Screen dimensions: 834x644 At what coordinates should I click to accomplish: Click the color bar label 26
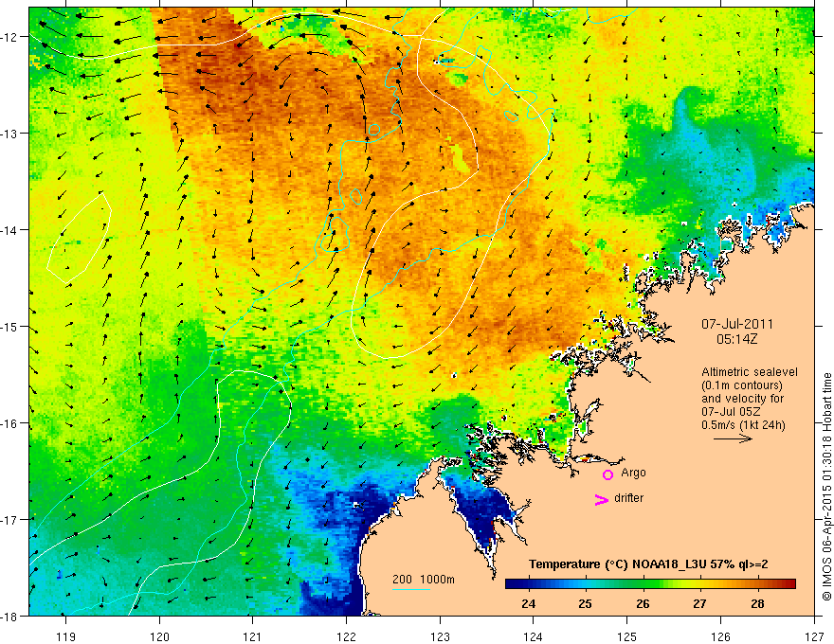(643, 603)
